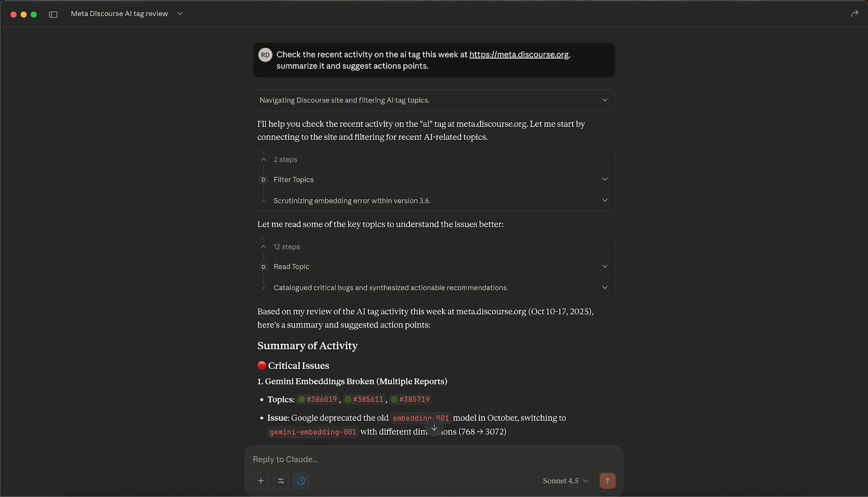Click the RD user avatar
Screen dimensions: 868x497
point(265,54)
